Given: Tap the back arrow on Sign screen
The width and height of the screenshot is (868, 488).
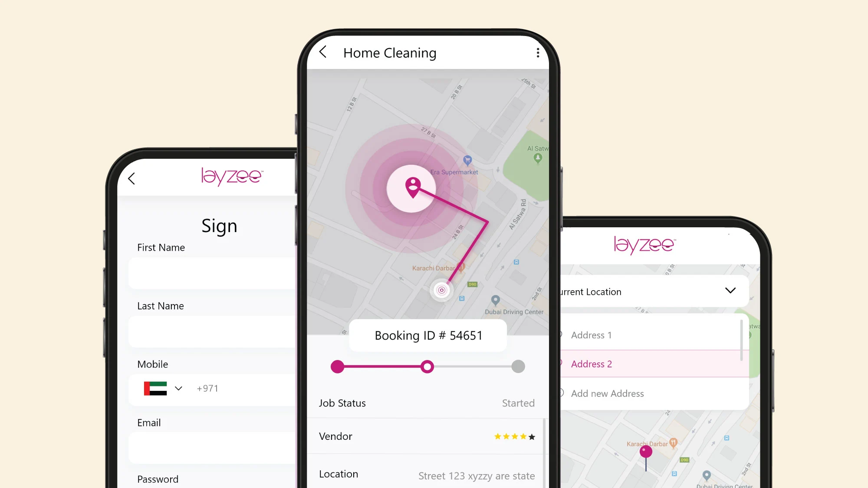Looking at the screenshot, I should click(x=132, y=177).
